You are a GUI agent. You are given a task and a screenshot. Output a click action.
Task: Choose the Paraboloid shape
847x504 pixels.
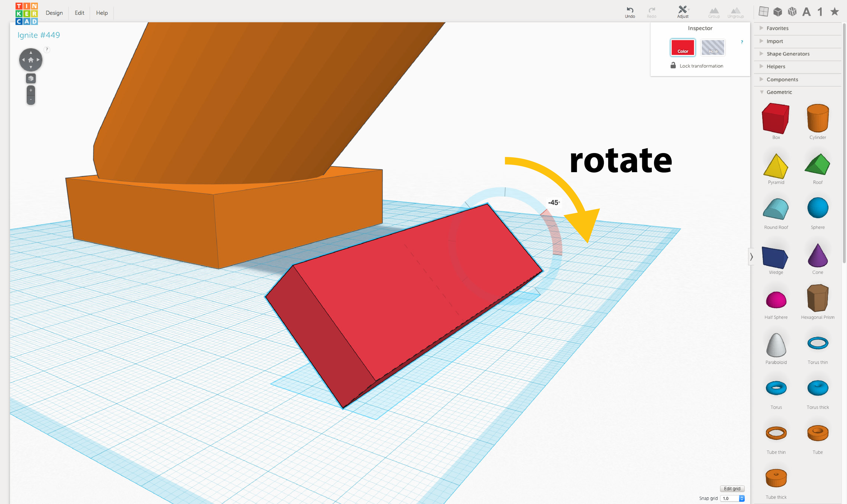pyautogui.click(x=776, y=345)
